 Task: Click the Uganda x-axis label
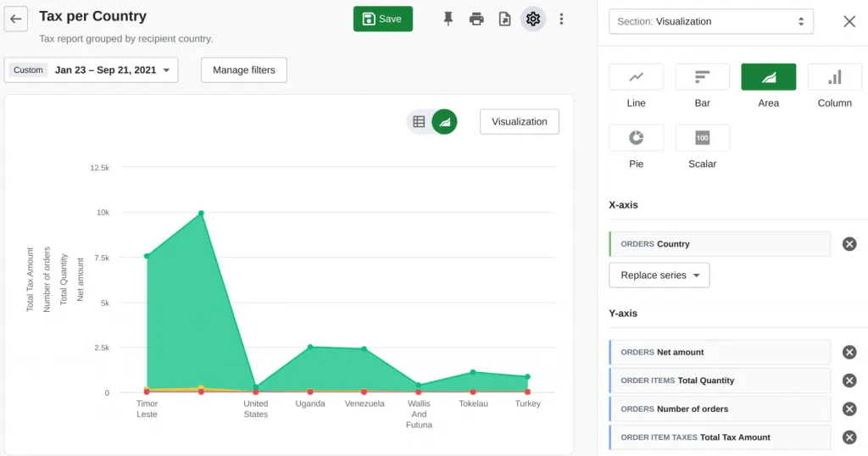tap(310, 404)
